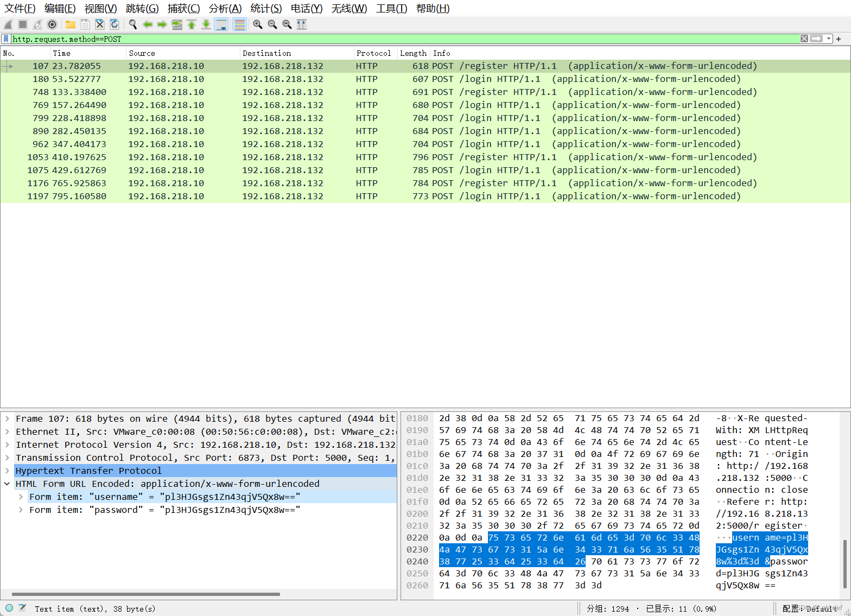The height and width of the screenshot is (616, 851).
Task: Click the capture file comment status icon
Action: [22, 608]
